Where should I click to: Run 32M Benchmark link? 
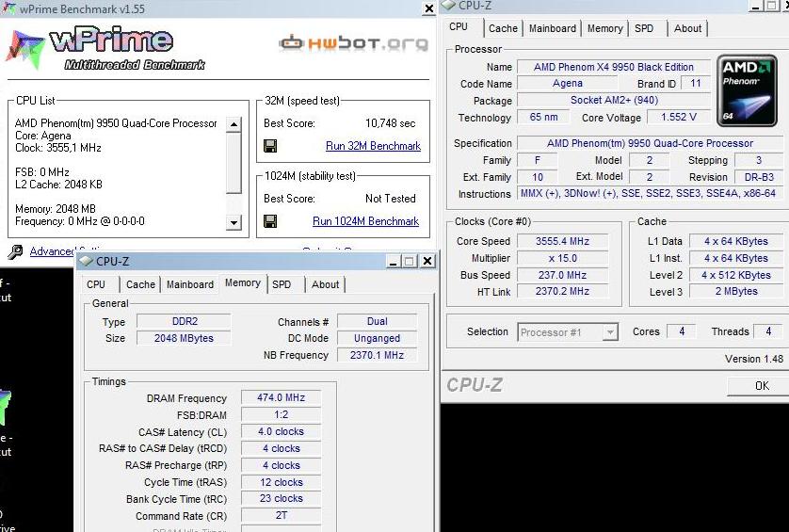[x=373, y=146]
